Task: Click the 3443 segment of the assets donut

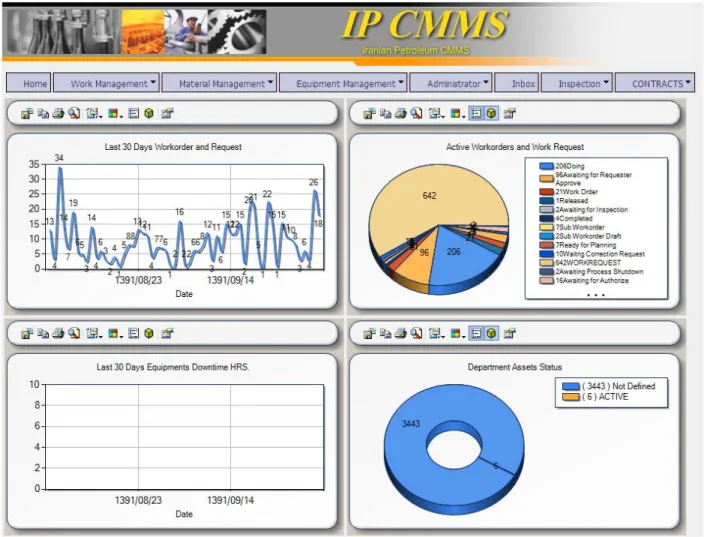Action: click(410, 423)
